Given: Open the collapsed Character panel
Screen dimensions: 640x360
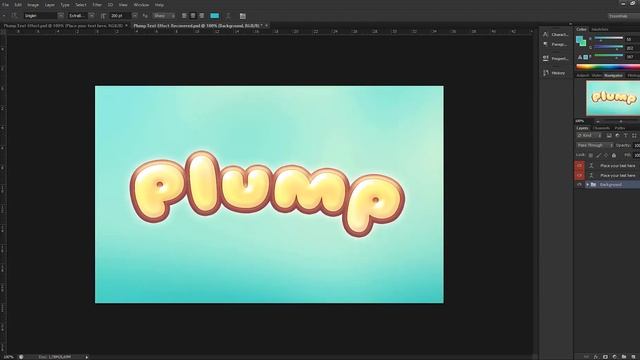Looking at the screenshot, I should pos(556,35).
